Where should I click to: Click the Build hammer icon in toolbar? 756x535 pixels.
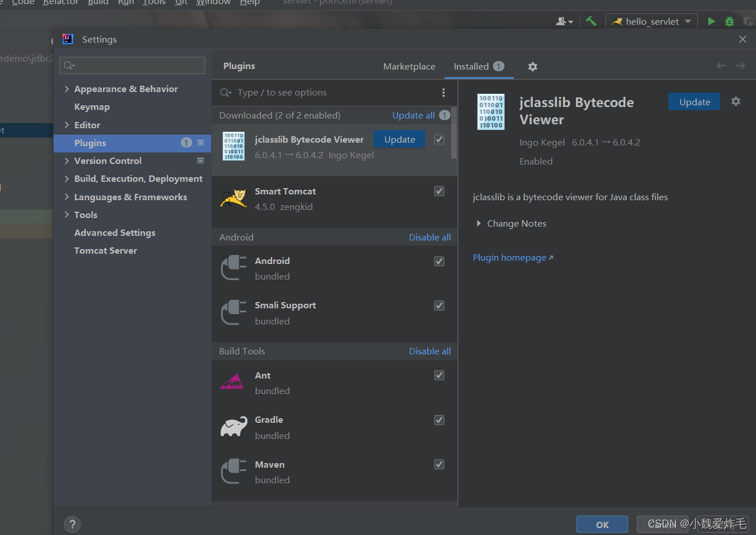(x=591, y=21)
